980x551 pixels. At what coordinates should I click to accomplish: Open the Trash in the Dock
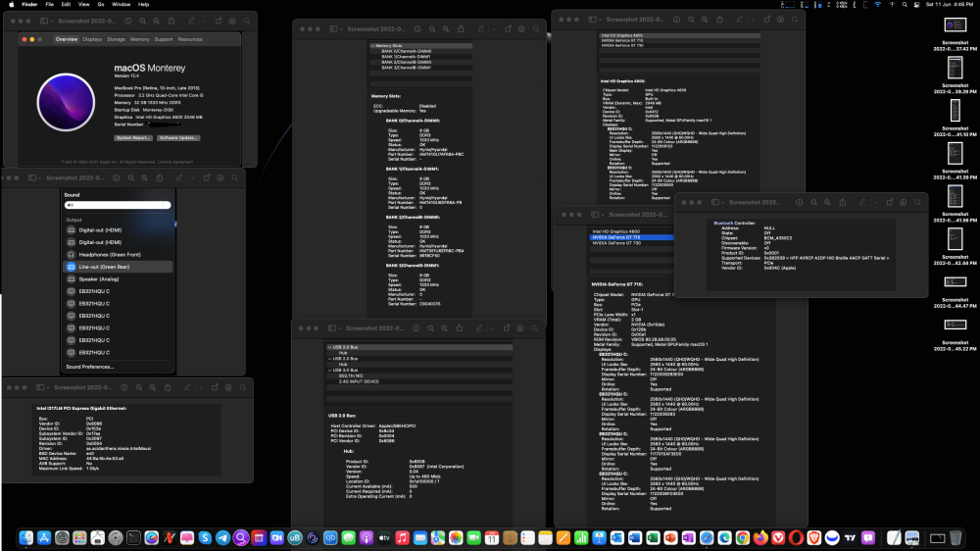[955, 538]
